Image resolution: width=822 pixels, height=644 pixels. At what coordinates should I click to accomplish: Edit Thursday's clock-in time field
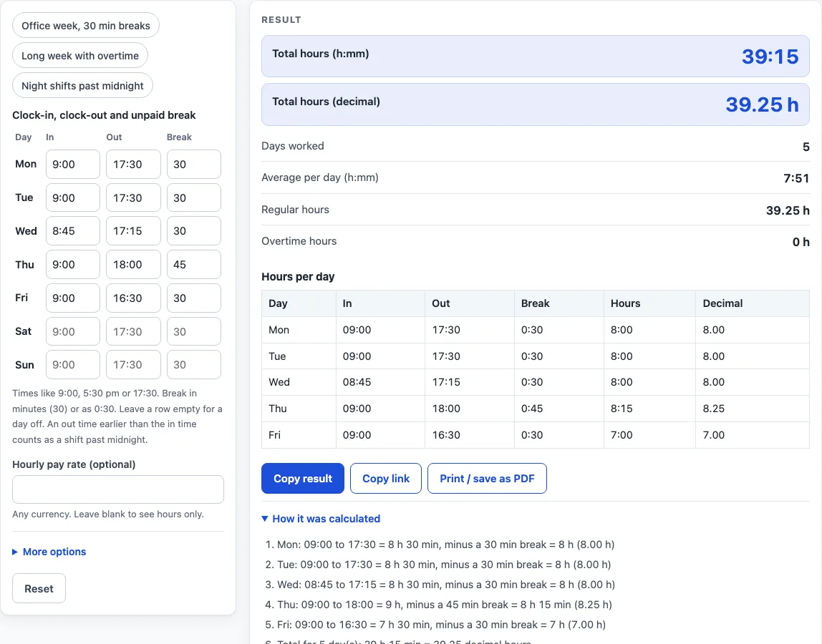(x=73, y=264)
